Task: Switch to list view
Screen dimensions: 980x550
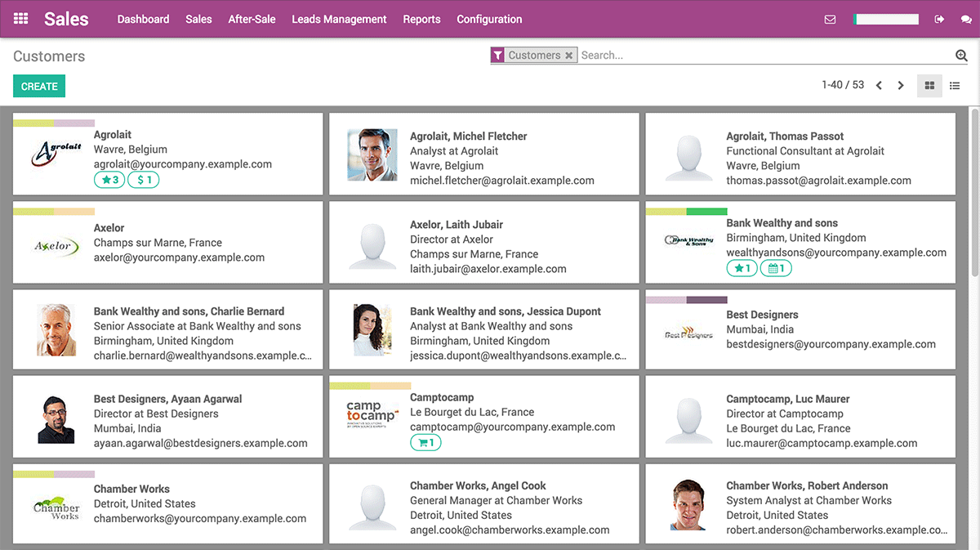Action: click(x=954, y=85)
